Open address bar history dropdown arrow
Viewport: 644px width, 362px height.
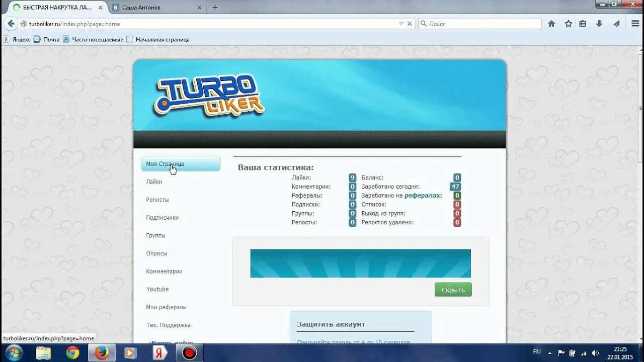click(x=401, y=24)
